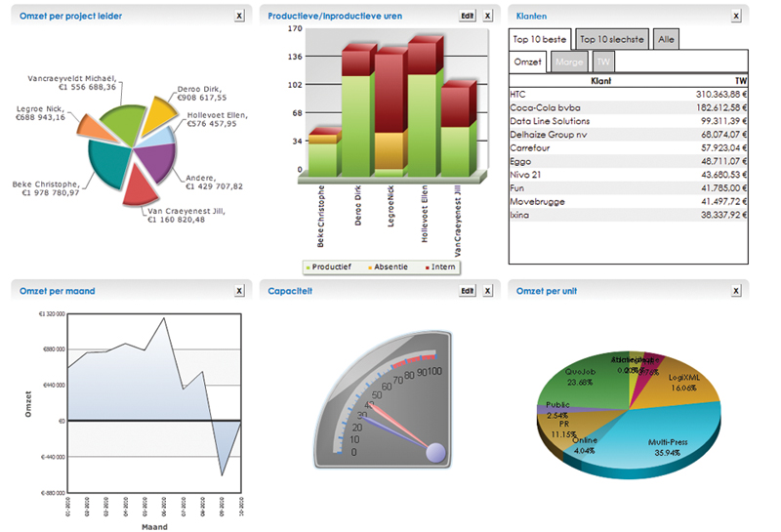Screen dimensions: 781x532
Task: Click the LegroeNick bar
Action: [x=390, y=112]
